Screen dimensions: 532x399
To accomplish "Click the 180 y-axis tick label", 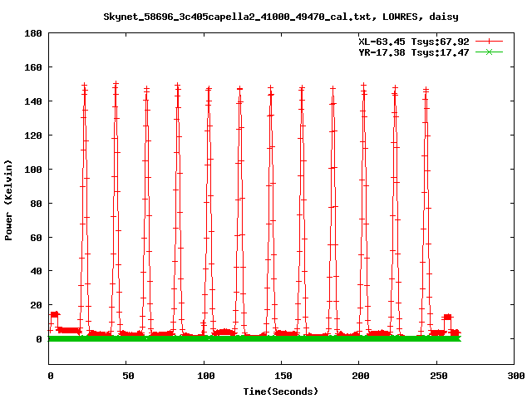I will pos(33,33).
